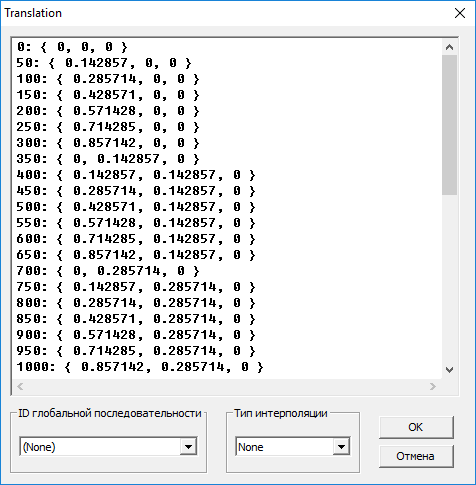The width and height of the screenshot is (476, 485).
Task: Click the horizontal scrollbar right arrow
Action: click(433, 387)
